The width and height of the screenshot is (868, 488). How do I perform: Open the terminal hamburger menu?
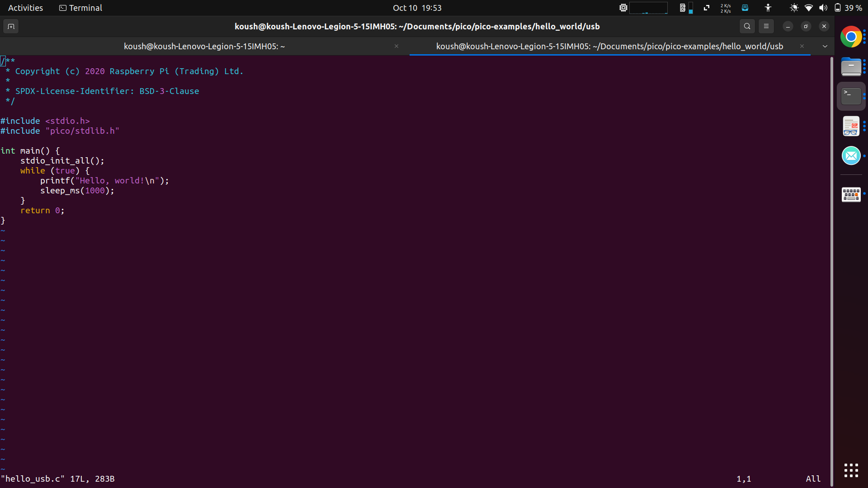766,26
